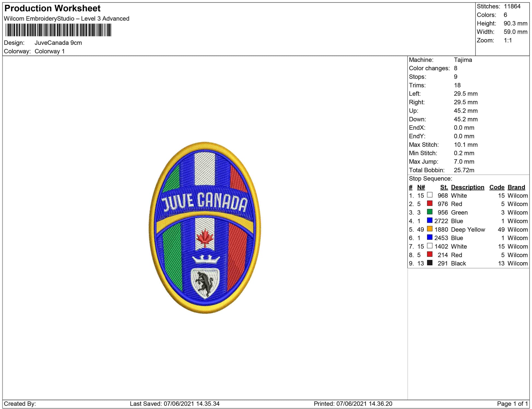Click the St. column header
The width and height of the screenshot is (532, 409).
pos(444,187)
